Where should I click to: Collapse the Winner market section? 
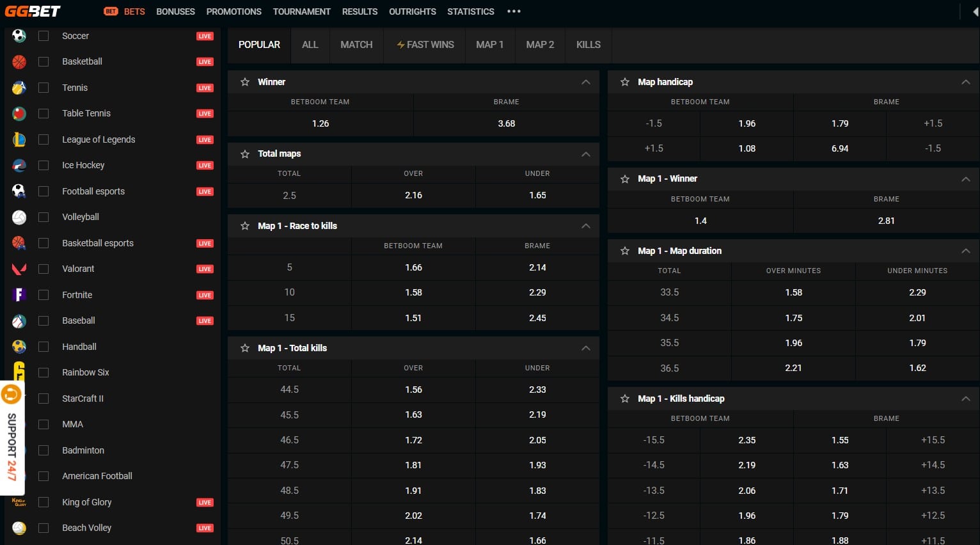585,82
